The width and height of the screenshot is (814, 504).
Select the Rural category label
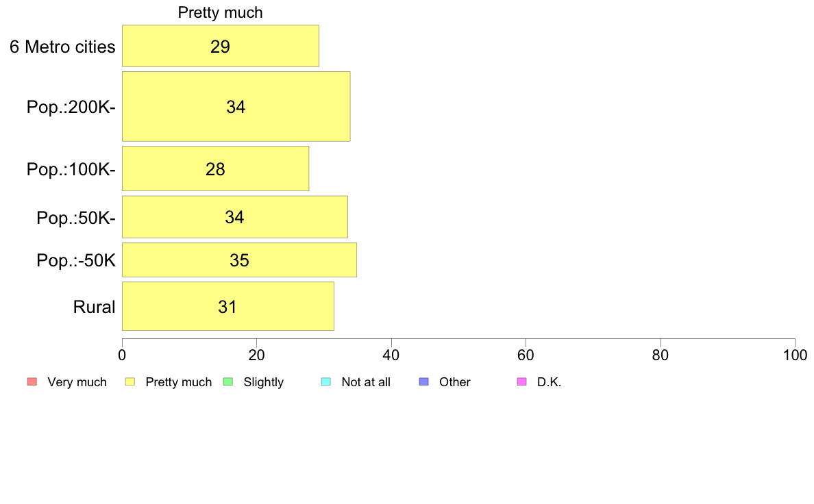[94, 307]
